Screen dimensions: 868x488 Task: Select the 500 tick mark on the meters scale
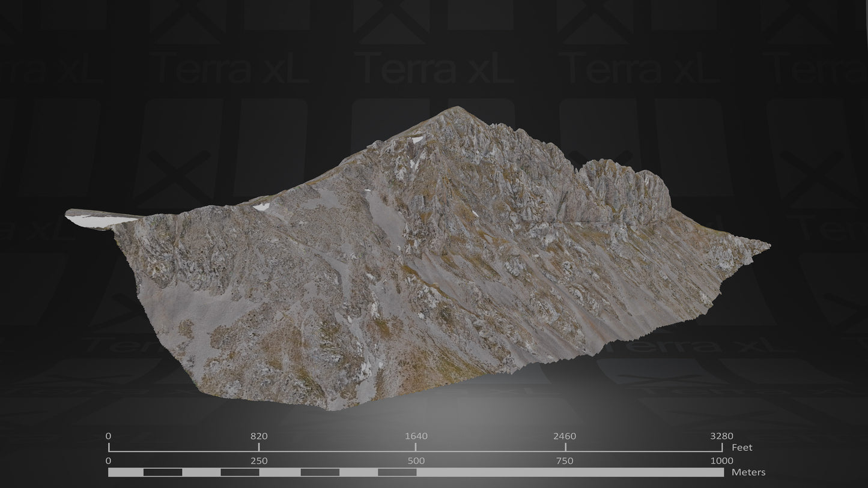coord(416,462)
